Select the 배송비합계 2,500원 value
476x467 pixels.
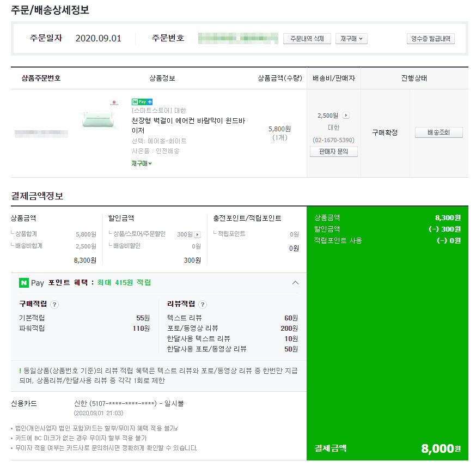[x=86, y=246]
